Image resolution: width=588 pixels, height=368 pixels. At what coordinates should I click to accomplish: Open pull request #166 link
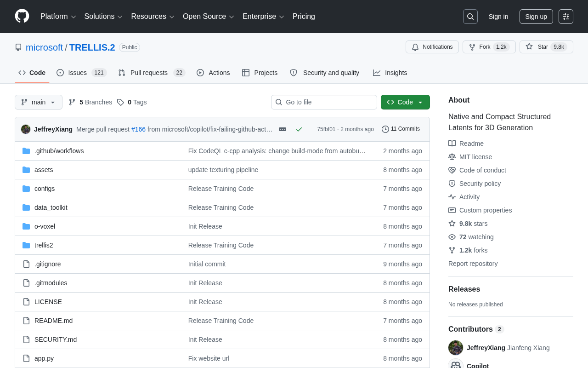(x=138, y=129)
